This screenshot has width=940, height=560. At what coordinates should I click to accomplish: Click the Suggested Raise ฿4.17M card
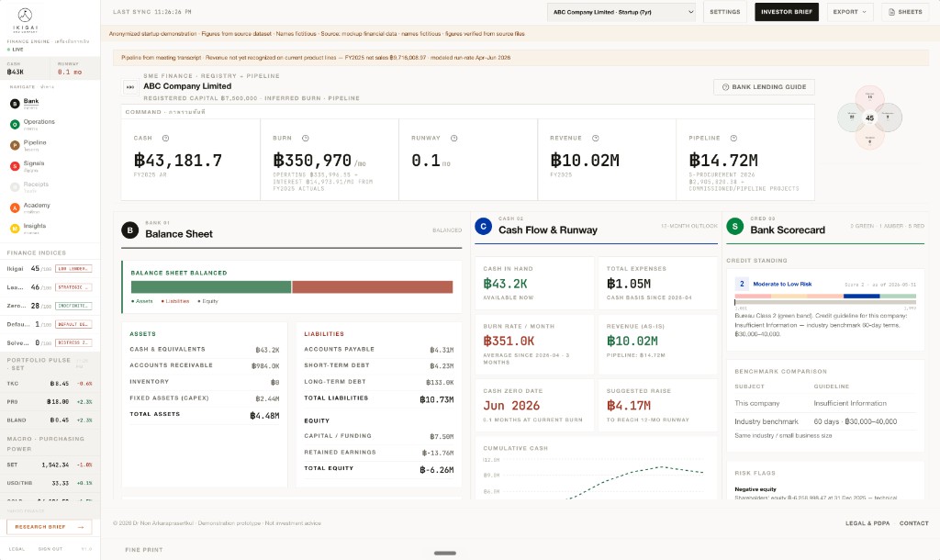[x=657, y=405]
